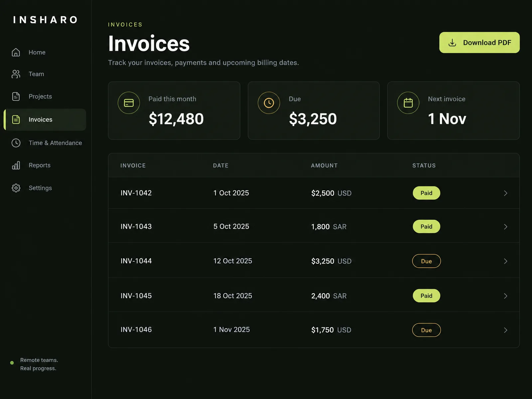532x399 pixels.
Task: Open Settings label in sidebar
Action: pyautogui.click(x=40, y=188)
